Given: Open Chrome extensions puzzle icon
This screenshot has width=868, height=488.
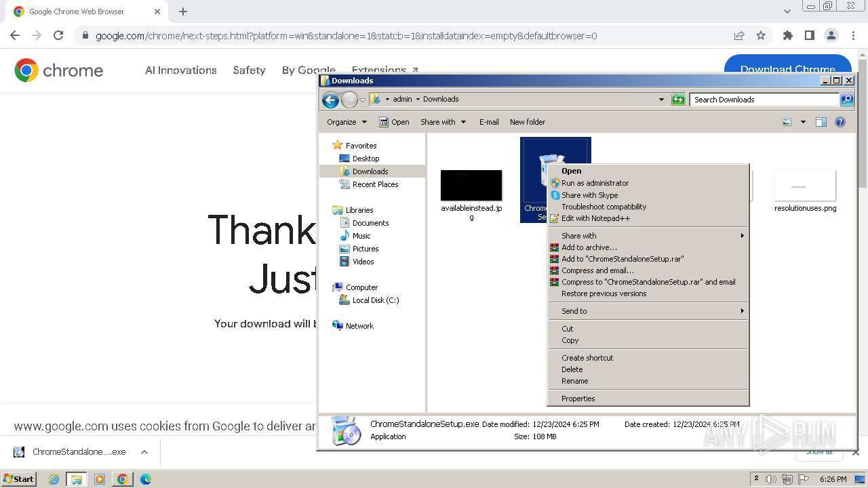Looking at the screenshot, I should coord(788,36).
